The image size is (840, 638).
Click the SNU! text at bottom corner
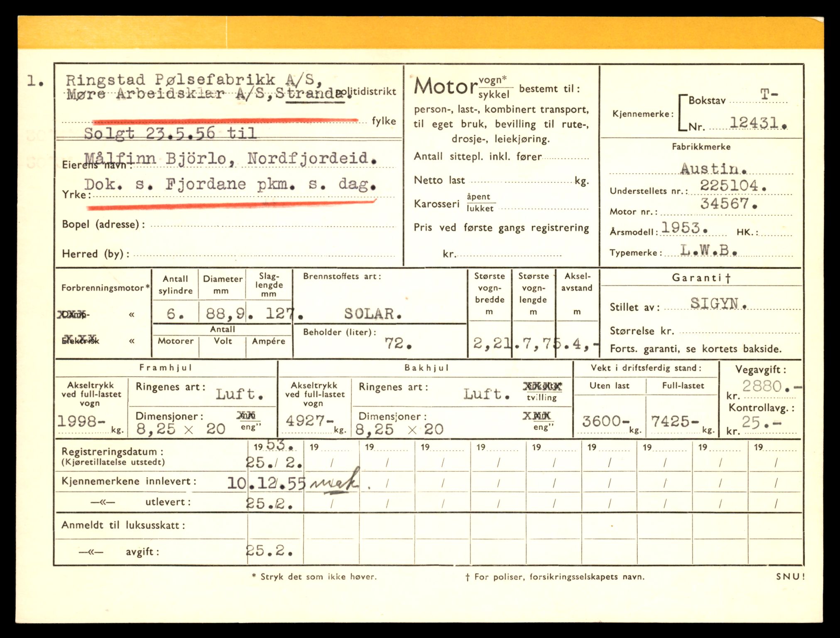click(790, 577)
